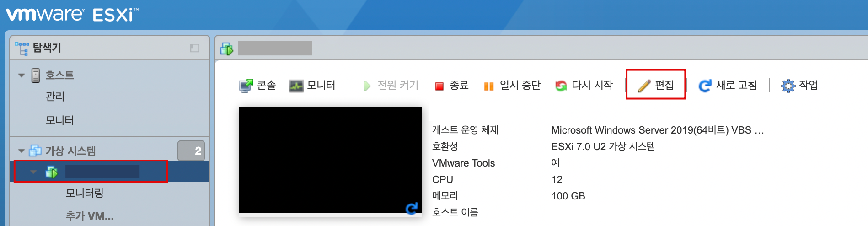The height and width of the screenshot is (226, 868).
Task: Open the gear 작업 actions icon
Action: [x=788, y=86]
